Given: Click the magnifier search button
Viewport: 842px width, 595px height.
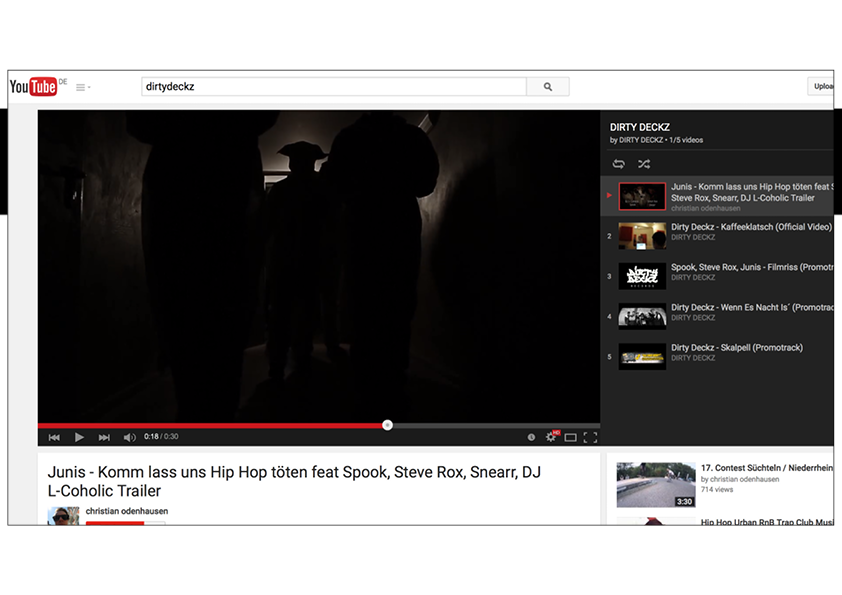Looking at the screenshot, I should click(548, 86).
